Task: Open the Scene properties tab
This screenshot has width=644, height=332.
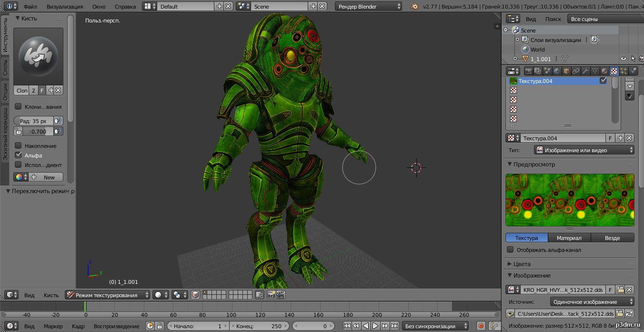Action: click(547, 71)
